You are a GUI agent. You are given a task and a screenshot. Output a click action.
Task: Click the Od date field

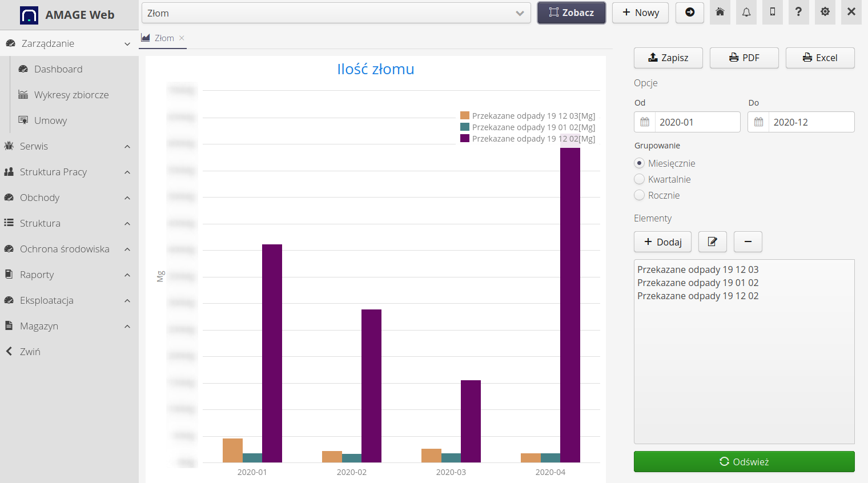pos(697,122)
